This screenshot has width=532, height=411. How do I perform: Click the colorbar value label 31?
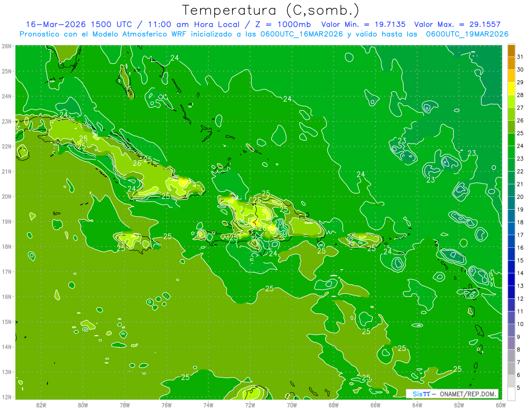click(520, 57)
